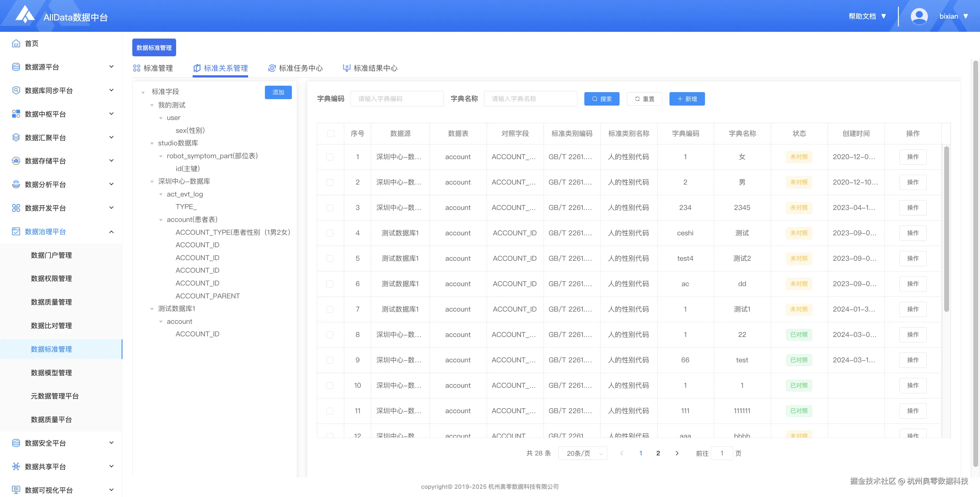Open the 20条/页 page size dropdown
Screen dimensions: 980x497
tap(582, 453)
